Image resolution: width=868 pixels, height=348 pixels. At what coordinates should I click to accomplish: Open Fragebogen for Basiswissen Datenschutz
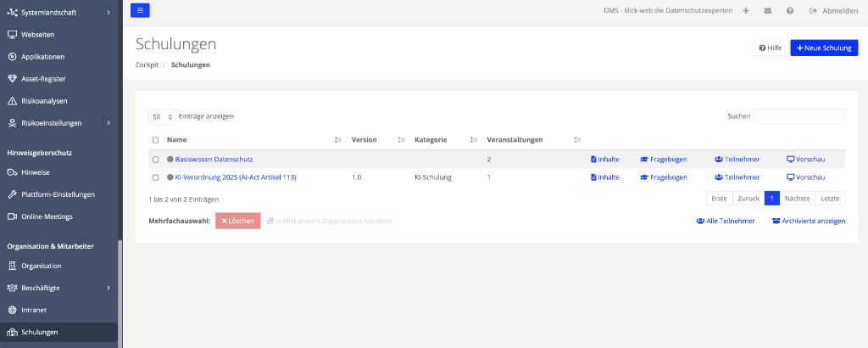point(664,159)
